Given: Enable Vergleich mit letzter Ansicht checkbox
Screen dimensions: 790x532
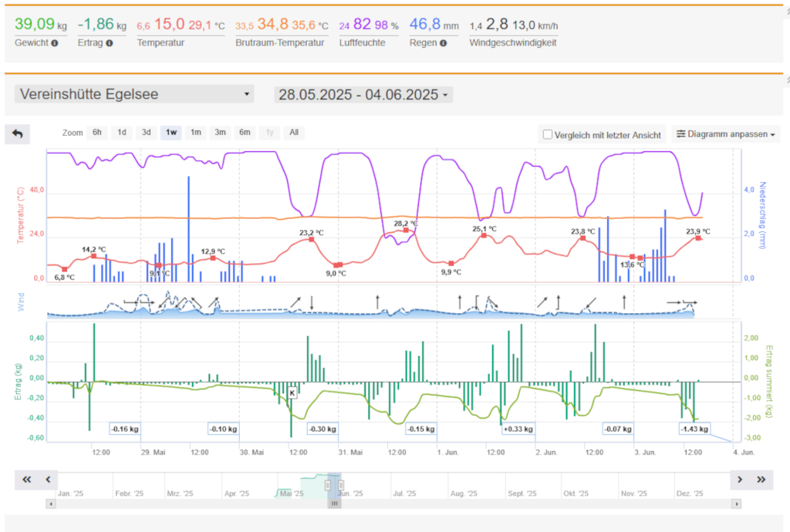Looking at the screenshot, I should [548, 135].
